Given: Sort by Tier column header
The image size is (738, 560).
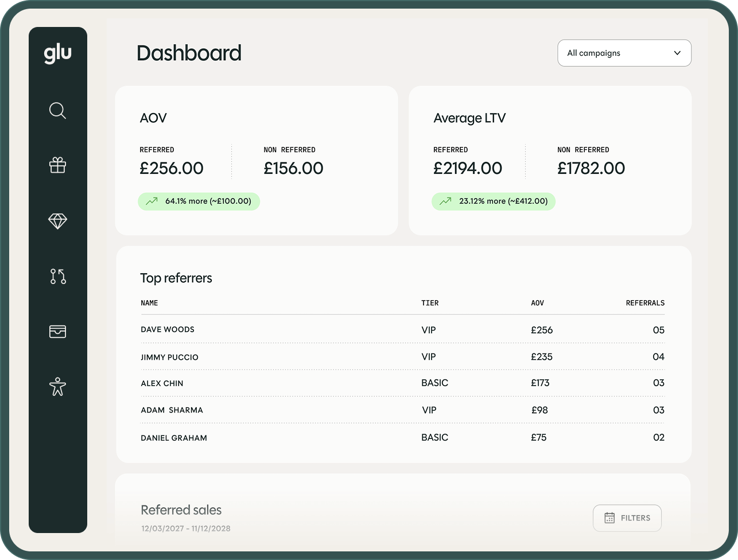Looking at the screenshot, I should click(x=430, y=303).
